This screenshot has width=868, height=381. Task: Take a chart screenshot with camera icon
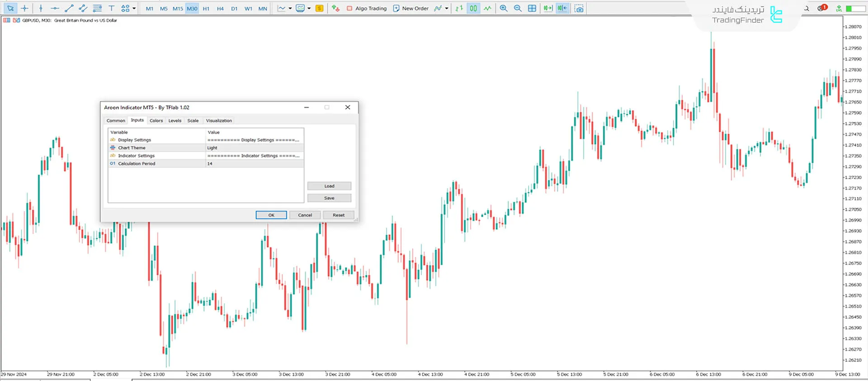click(x=579, y=8)
